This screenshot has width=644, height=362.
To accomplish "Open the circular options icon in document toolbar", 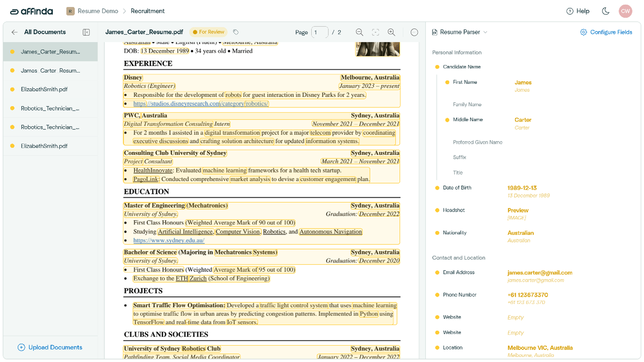I will point(414,32).
